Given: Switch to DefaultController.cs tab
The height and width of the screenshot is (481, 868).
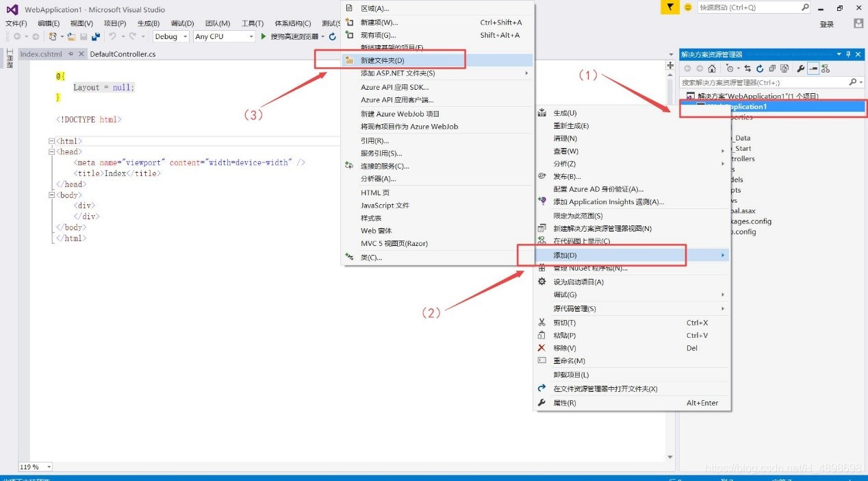Looking at the screenshot, I should point(123,54).
